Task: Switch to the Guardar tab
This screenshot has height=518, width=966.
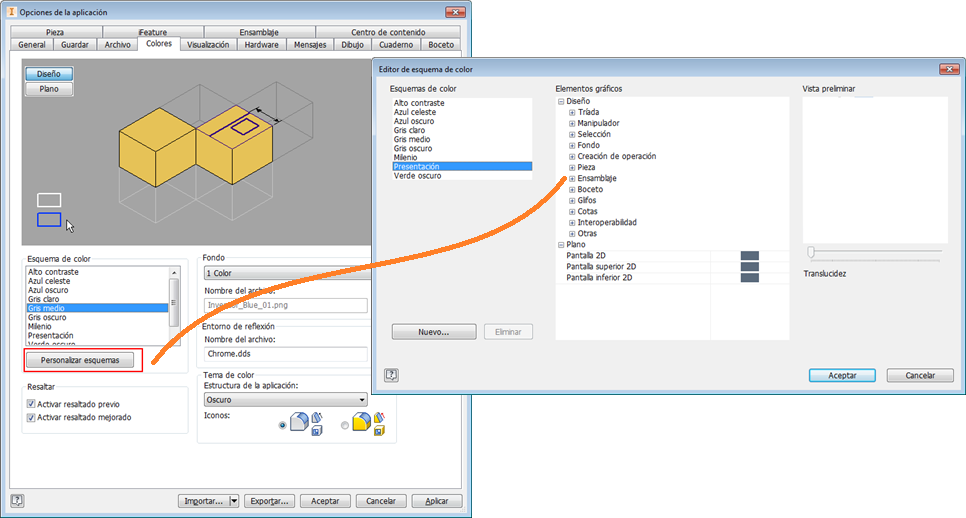Action: [75, 45]
